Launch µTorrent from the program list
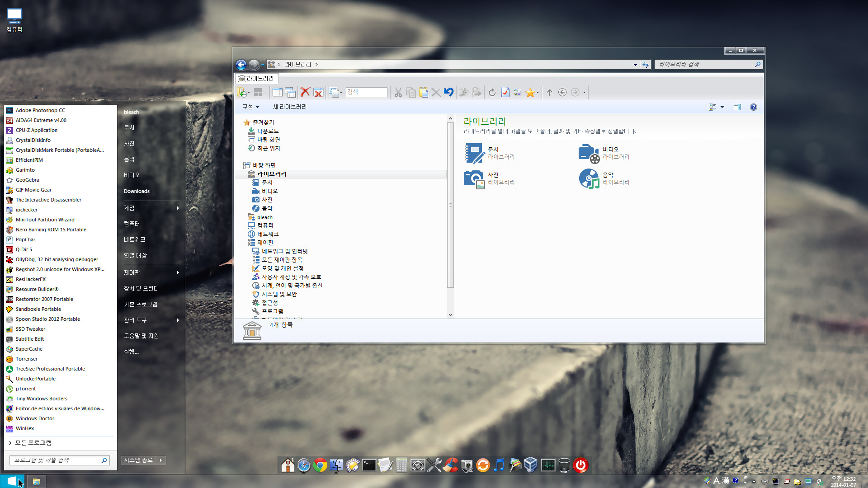868x488 pixels. pyautogui.click(x=26, y=389)
